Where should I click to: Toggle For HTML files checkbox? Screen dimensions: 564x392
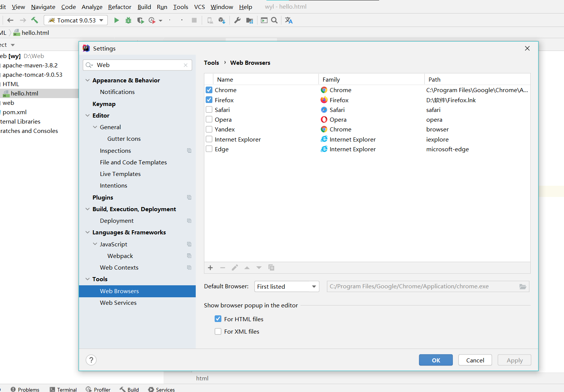click(x=218, y=319)
